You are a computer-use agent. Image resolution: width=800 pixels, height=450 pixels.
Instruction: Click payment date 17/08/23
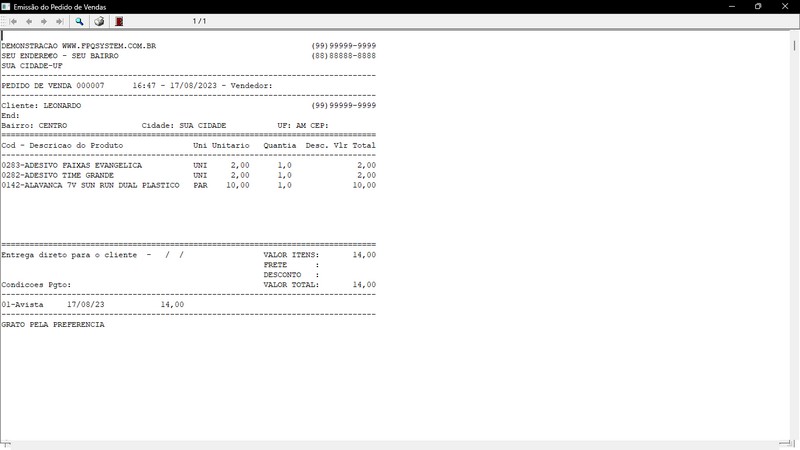pos(86,305)
